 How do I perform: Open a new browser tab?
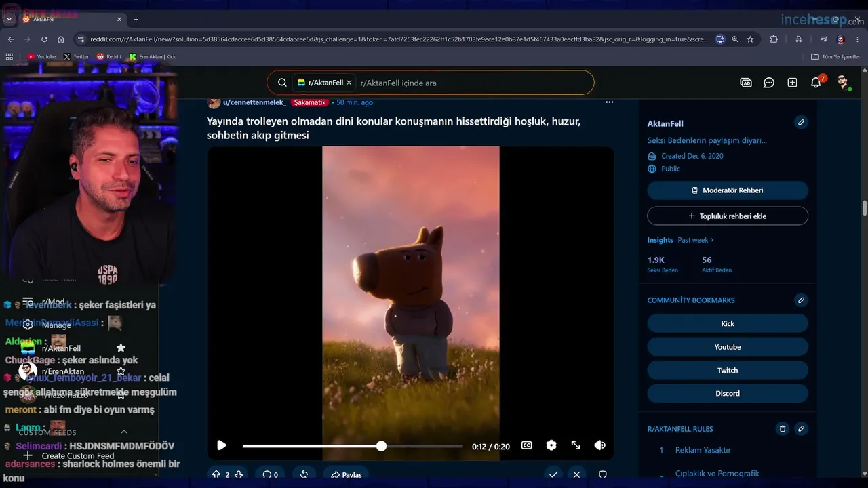pos(136,19)
